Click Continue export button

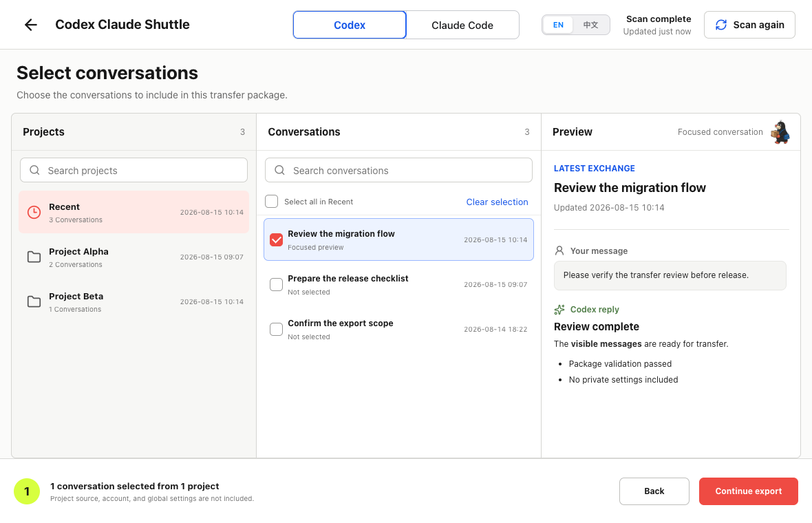point(748,491)
